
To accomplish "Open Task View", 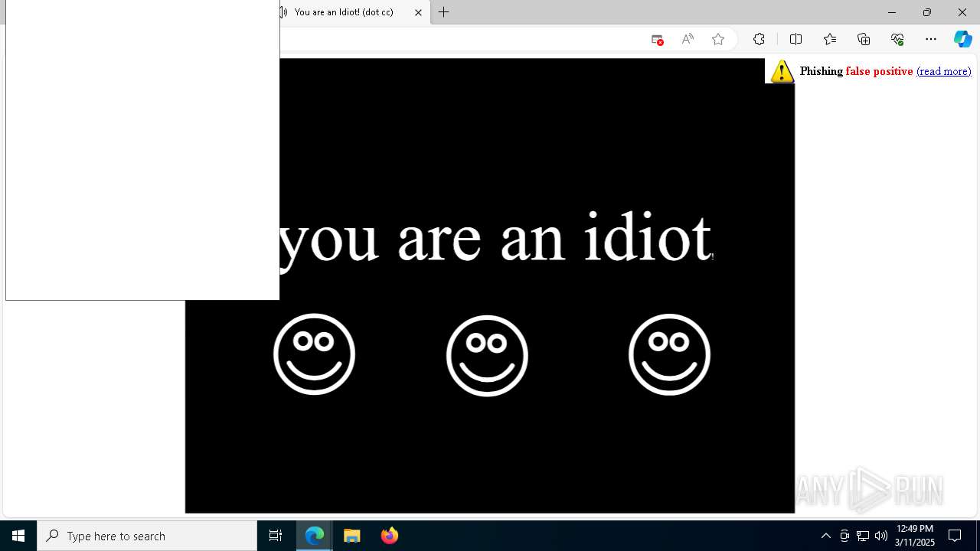I will (276, 536).
